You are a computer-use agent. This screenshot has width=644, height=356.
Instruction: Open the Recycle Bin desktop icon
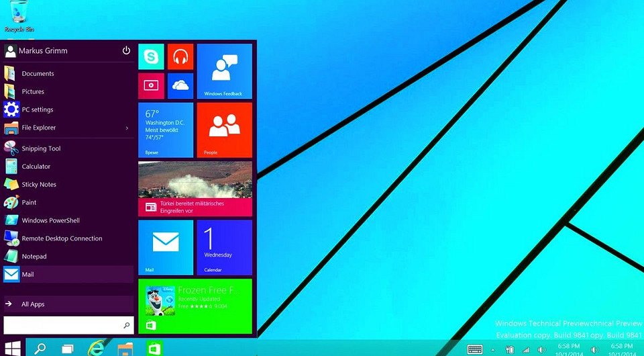(19, 16)
